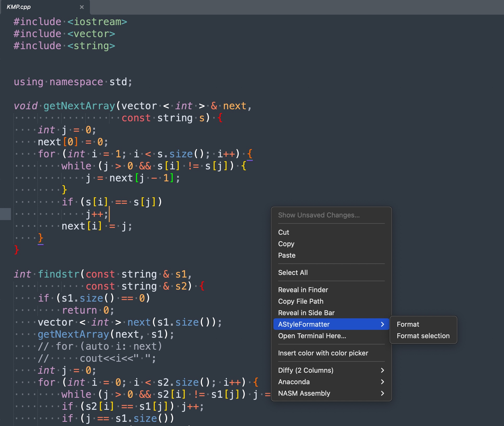Click Show Unsaved Changes option

pyautogui.click(x=319, y=215)
